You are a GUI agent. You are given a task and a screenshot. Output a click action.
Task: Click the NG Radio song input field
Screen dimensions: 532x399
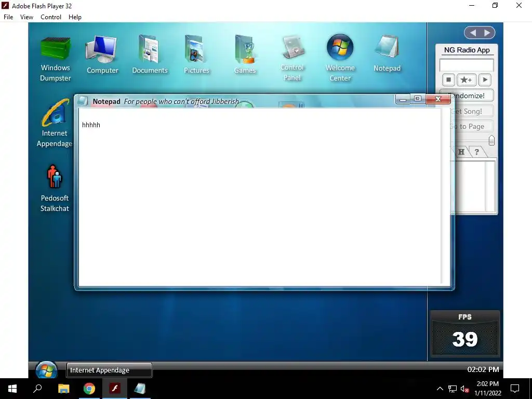[467, 65]
